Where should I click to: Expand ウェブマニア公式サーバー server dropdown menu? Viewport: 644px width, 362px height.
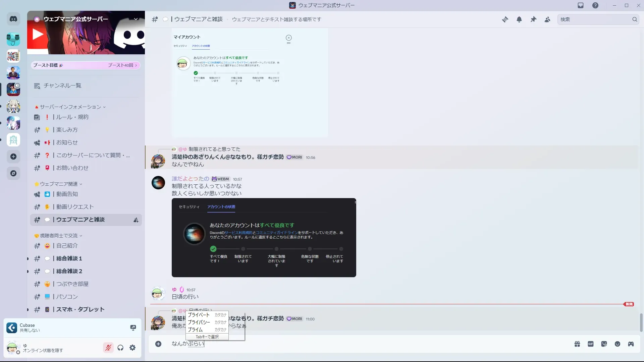pyautogui.click(x=136, y=19)
